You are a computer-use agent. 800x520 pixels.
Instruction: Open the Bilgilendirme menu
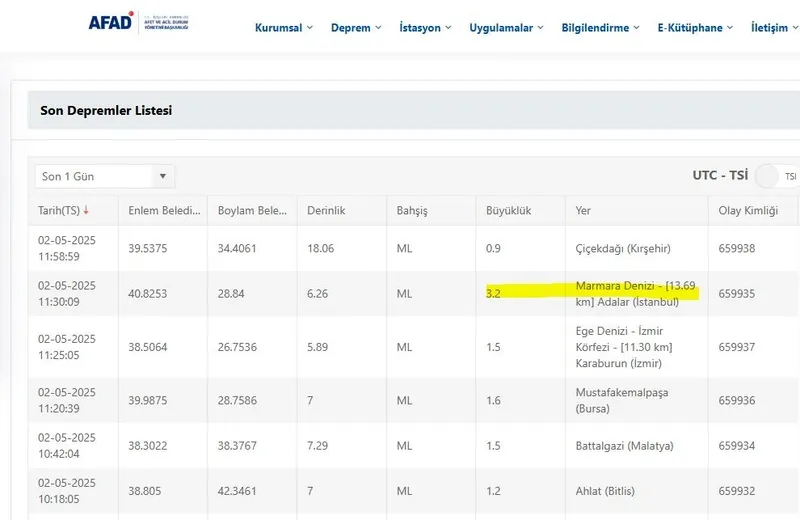(601, 28)
